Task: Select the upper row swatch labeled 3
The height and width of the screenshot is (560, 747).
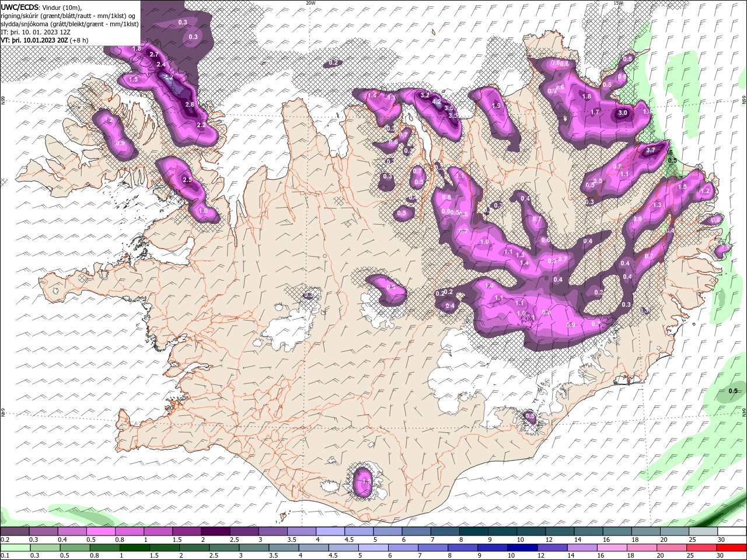Action: coord(272,531)
